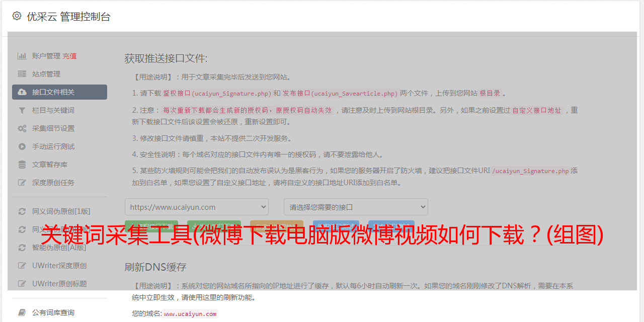
Task: Click the play circle icon for 手动运行测试
Action: 22,146
